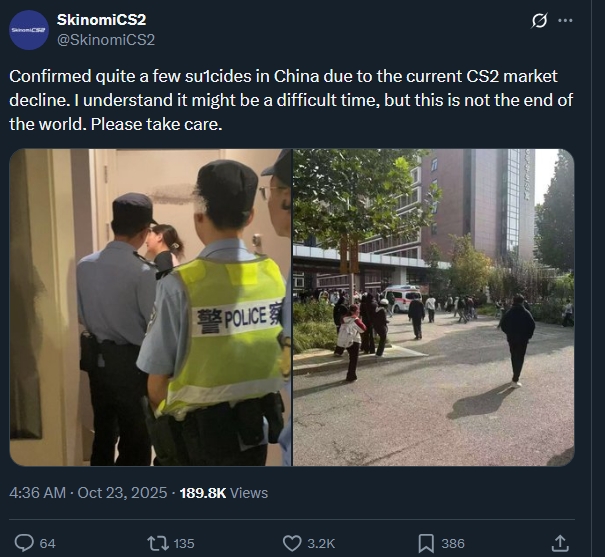This screenshot has width=605, height=557.
Task: Click the @SkinomiCS2 handle link
Action: point(106,40)
